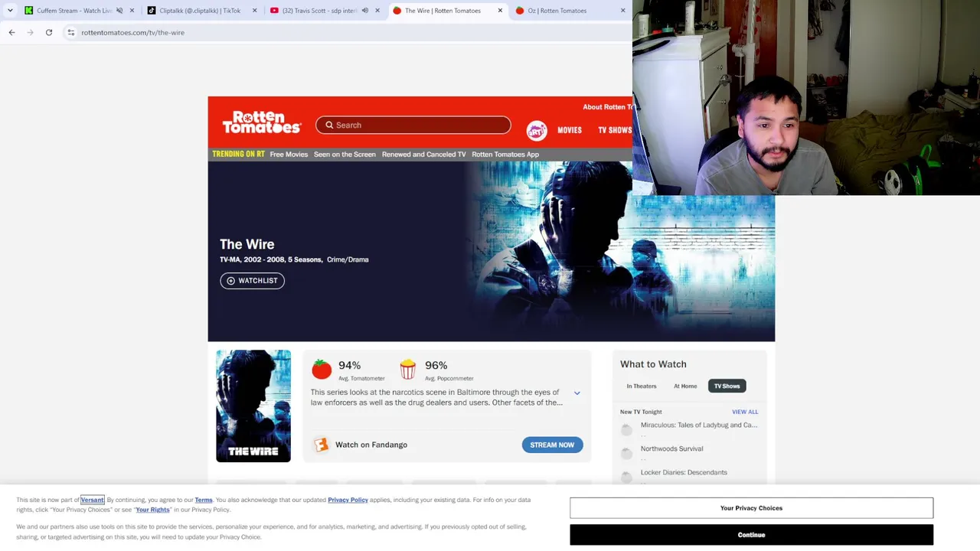
Task: Close The Wire Rotten Tomatoes tab
Action: [500, 11]
